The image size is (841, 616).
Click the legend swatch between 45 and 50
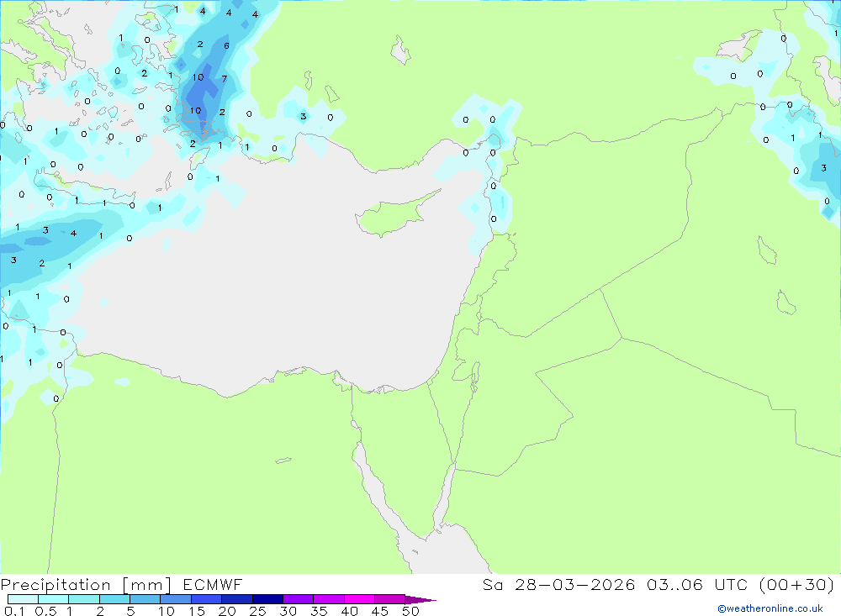tap(389, 599)
